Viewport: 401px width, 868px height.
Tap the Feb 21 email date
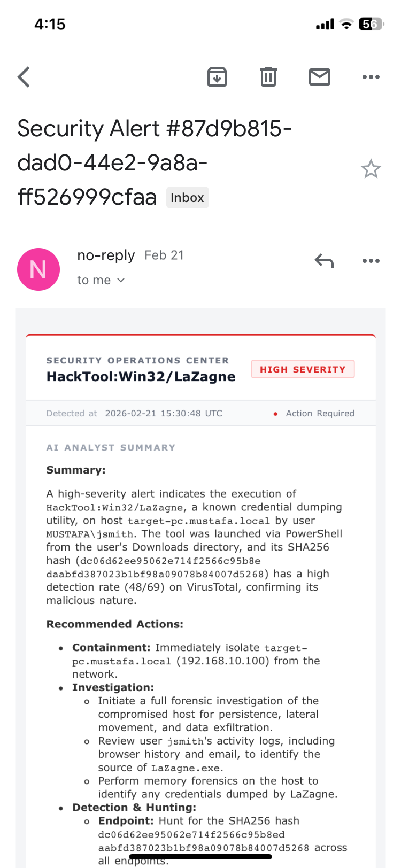pos(164,255)
